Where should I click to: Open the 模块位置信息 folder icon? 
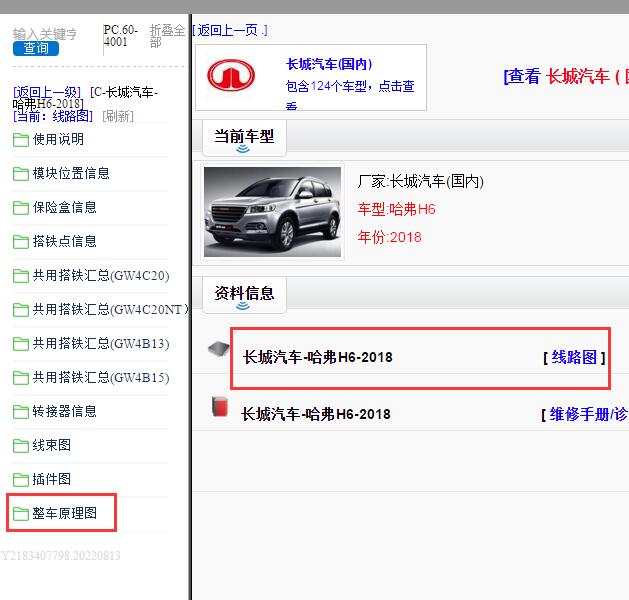tap(20, 174)
